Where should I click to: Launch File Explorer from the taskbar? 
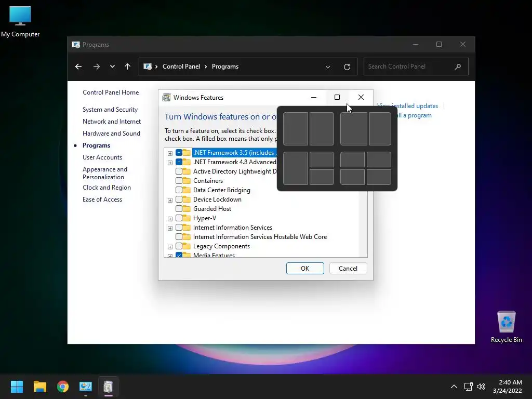pos(39,387)
